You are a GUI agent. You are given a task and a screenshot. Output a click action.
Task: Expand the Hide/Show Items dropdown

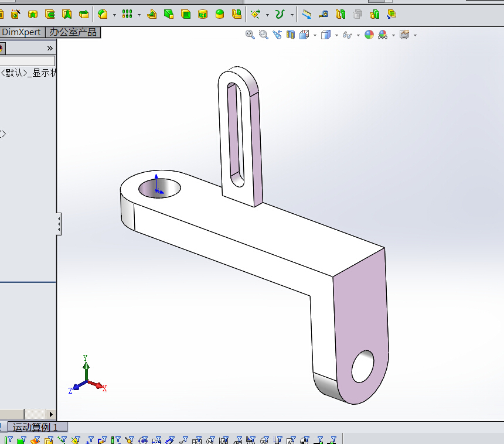point(359,35)
